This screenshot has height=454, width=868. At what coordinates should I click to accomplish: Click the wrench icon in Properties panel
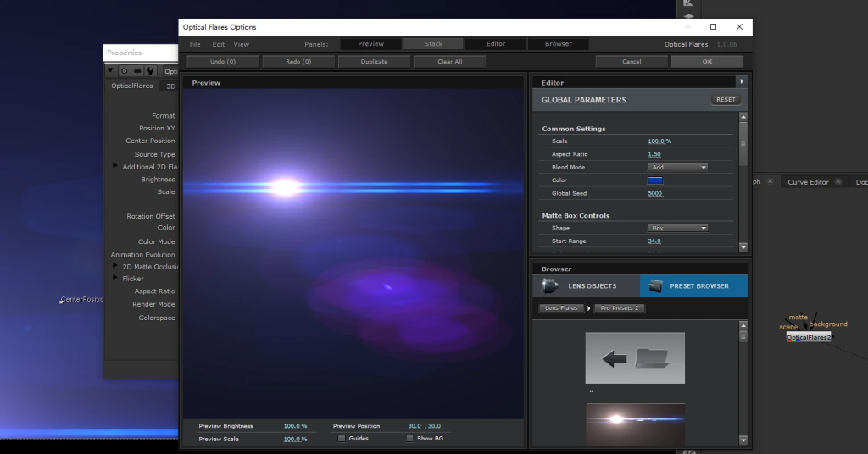[x=151, y=71]
